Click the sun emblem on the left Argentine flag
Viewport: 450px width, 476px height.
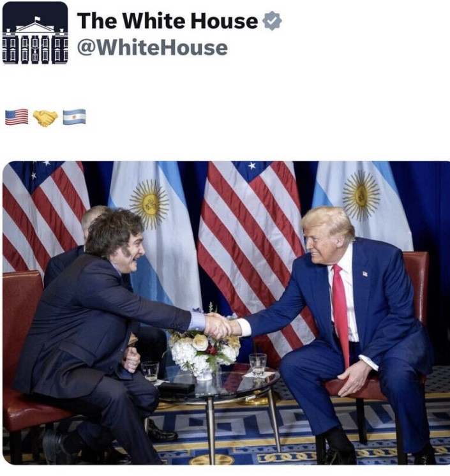point(149,204)
